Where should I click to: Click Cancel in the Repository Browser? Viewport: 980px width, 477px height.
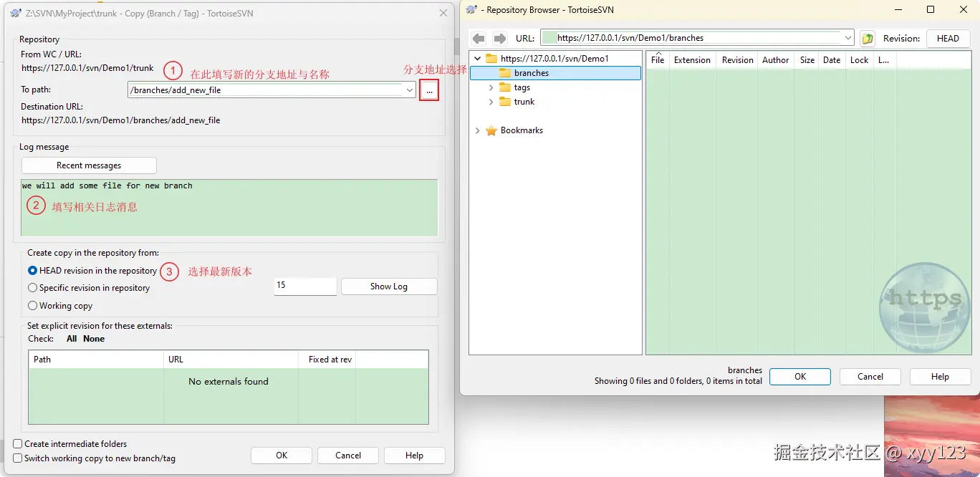click(x=870, y=377)
